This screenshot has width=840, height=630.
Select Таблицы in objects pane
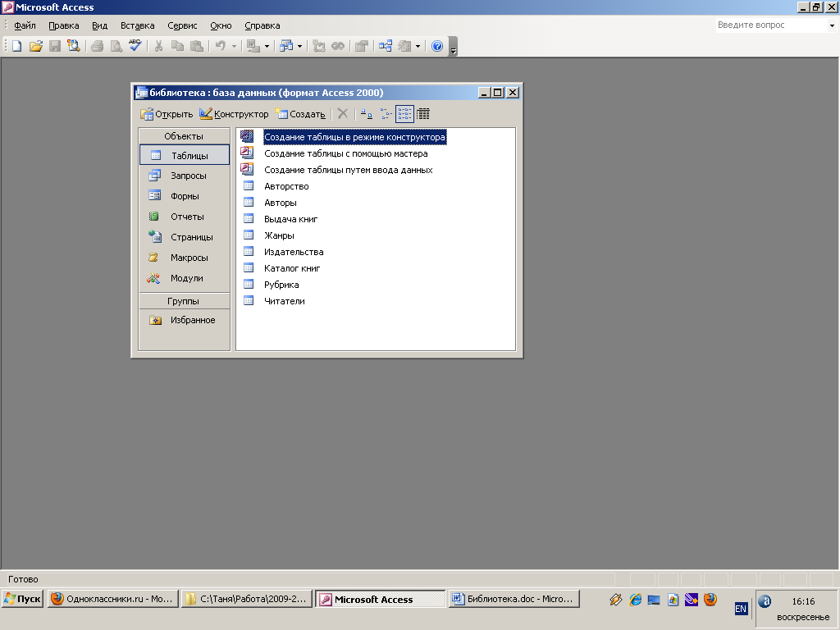coord(185,155)
